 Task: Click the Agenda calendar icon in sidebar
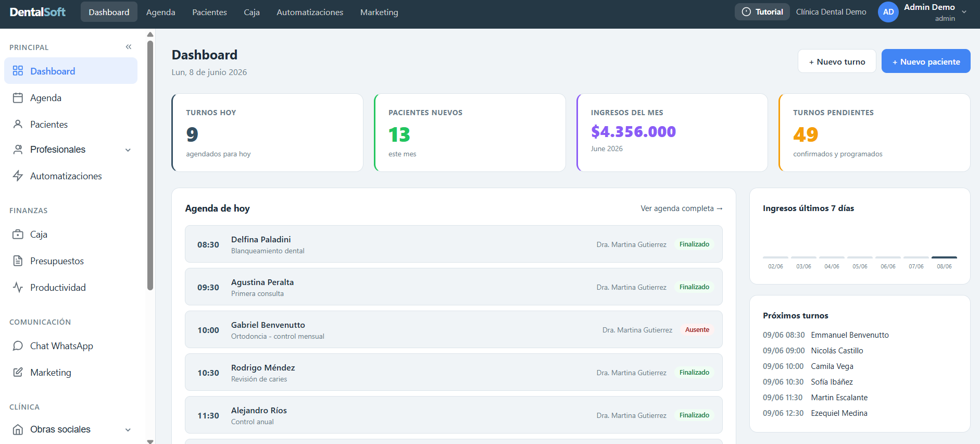[x=18, y=97]
